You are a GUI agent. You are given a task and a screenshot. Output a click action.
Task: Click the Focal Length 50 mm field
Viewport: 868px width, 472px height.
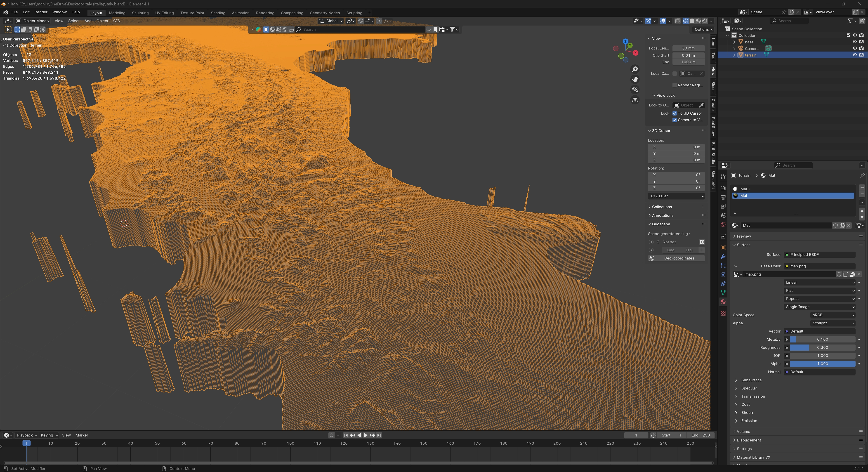[688, 48]
